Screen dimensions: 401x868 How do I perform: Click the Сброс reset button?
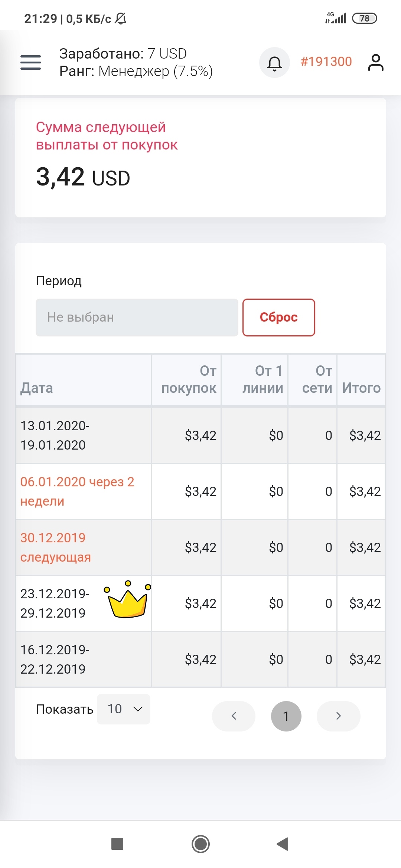[x=279, y=318]
